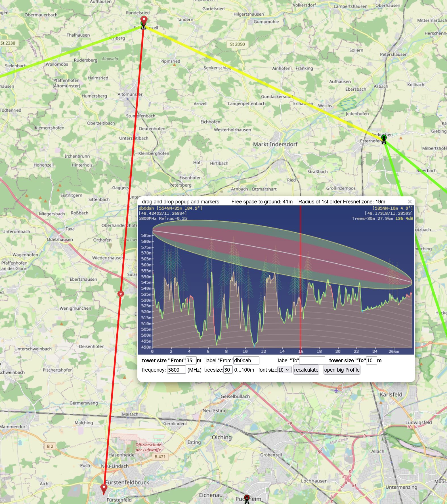
Task: Close the elevation profile popup
Action: [410, 201]
